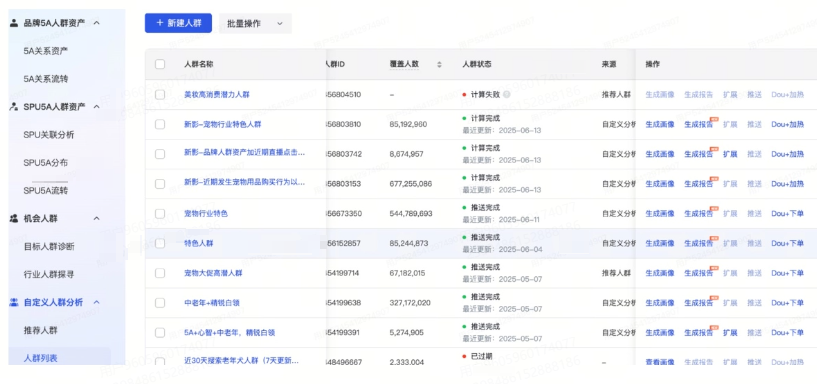The image size is (817, 384).
Task: Check the 5A+心智+中老年 row checkbox
Action: point(160,332)
